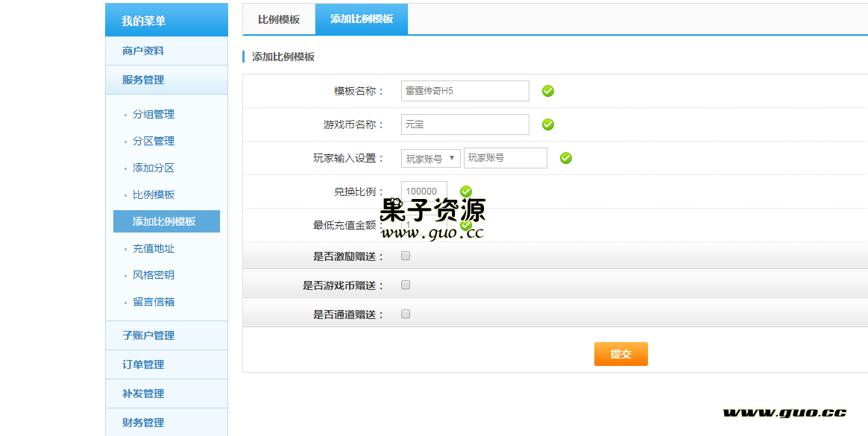Click the checkmark icon next to 兑换比例
868x436 pixels.
(x=466, y=192)
